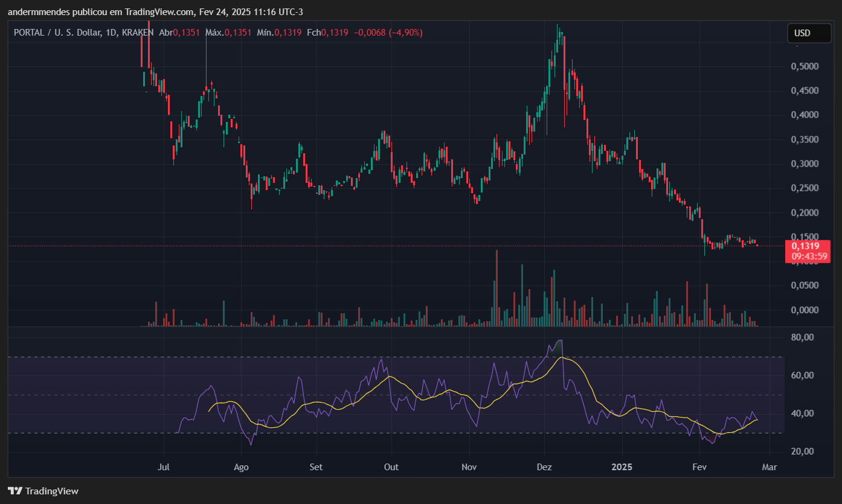842x504 pixels.
Task: Click the 0,2500 price scale label
Action: pos(805,188)
